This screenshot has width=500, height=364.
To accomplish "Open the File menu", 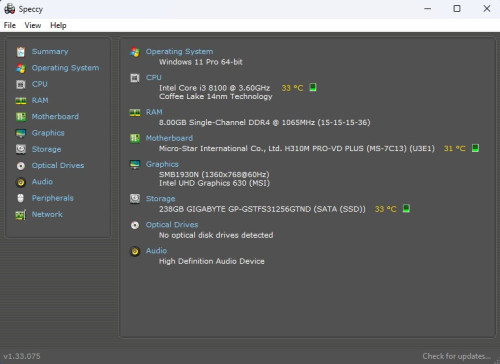I will (x=10, y=25).
